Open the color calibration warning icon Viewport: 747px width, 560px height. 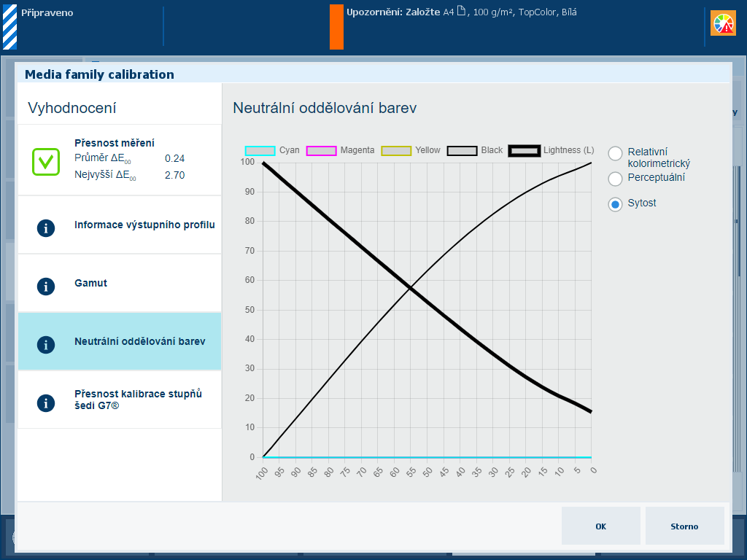pyautogui.click(x=723, y=23)
